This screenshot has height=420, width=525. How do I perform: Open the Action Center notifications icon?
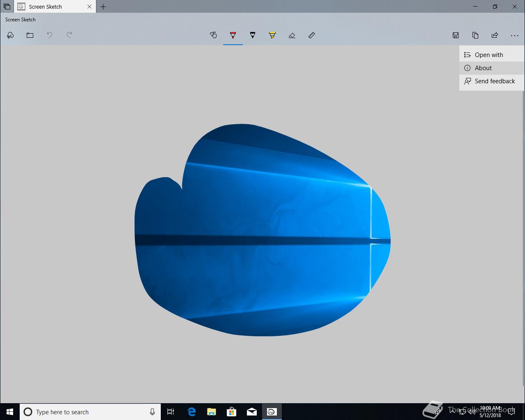tap(511, 412)
